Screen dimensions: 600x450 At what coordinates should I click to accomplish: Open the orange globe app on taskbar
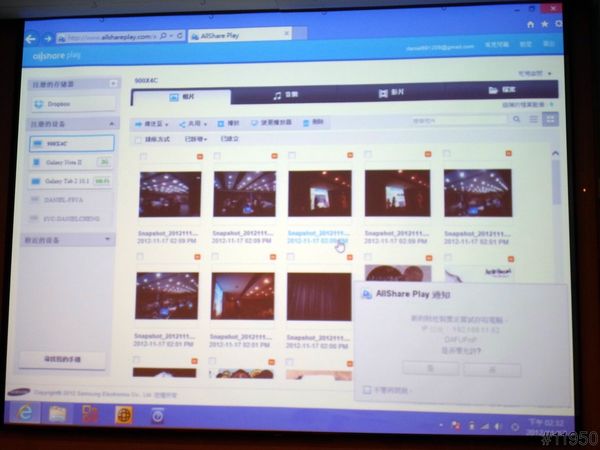point(124,415)
